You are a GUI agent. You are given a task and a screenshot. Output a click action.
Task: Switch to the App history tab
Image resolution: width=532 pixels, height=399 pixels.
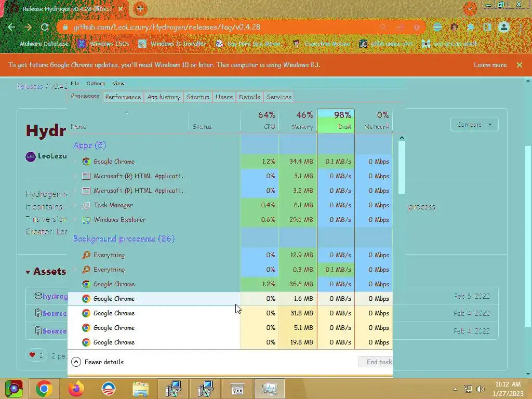164,97
